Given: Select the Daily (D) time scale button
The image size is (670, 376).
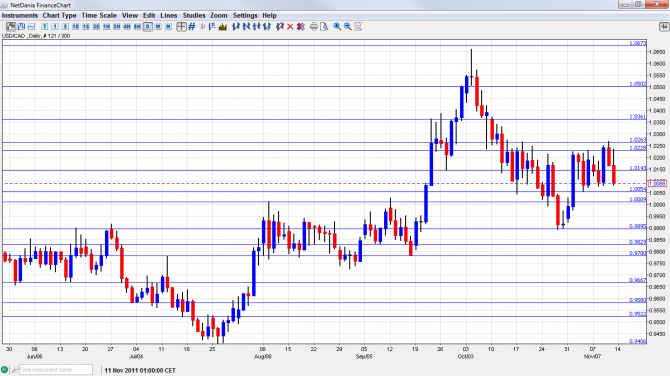Looking at the screenshot, I should 147,26.
